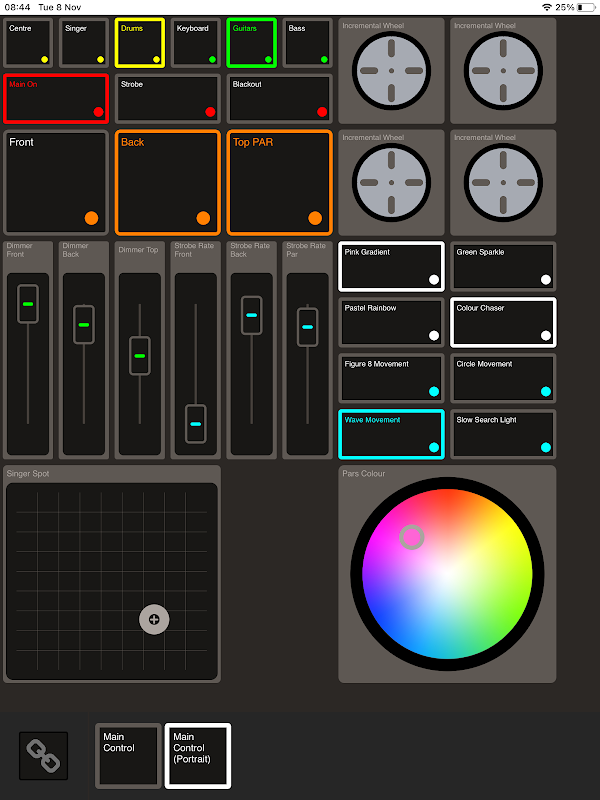Select Main Control (Portrait) tab
Image resolution: width=600 pixels, height=800 pixels.
pyautogui.click(x=198, y=756)
